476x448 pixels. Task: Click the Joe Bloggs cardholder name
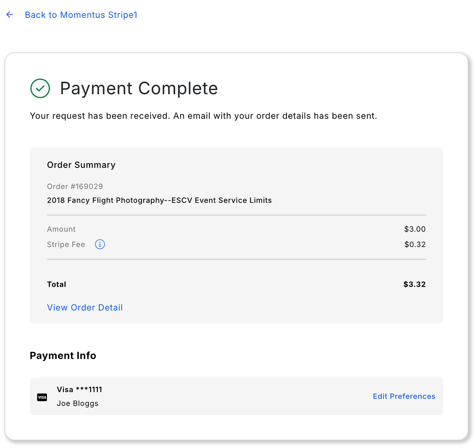(x=78, y=403)
